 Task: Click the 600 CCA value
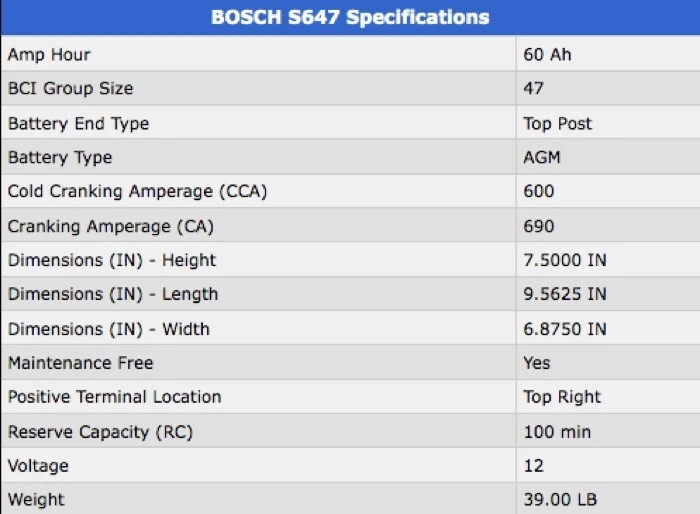[538, 191]
